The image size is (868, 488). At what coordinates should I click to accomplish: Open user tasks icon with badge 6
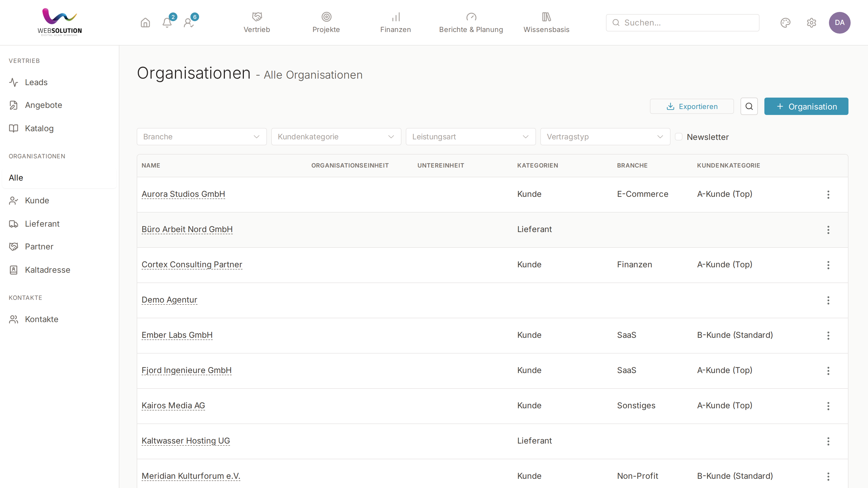coord(189,23)
